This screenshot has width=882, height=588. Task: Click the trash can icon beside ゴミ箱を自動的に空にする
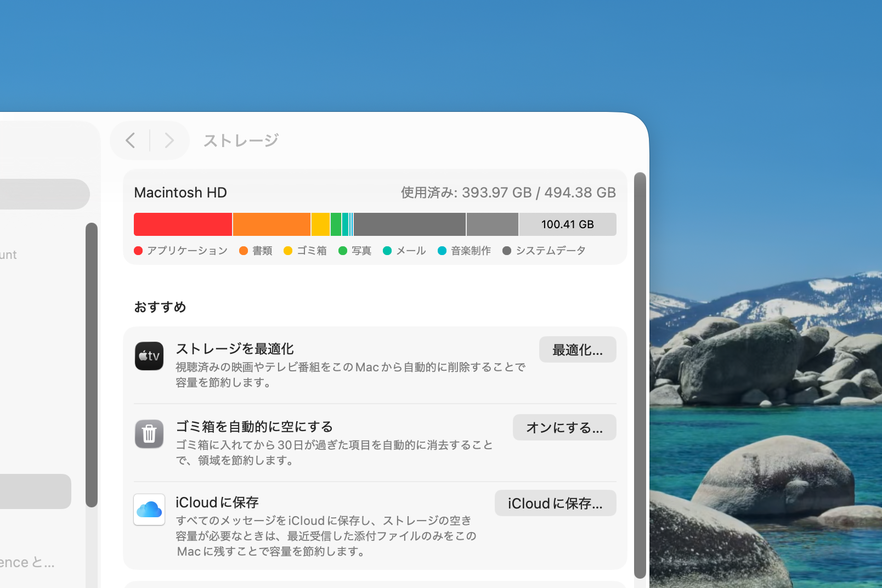[x=149, y=434]
